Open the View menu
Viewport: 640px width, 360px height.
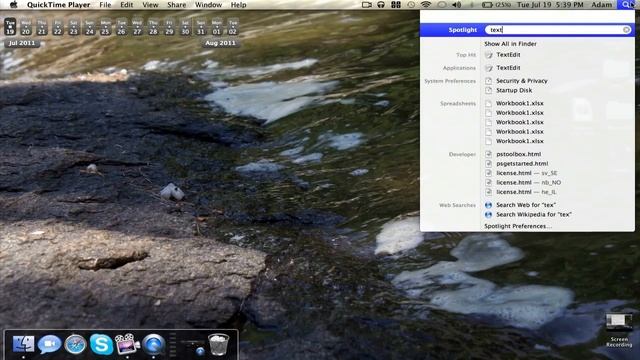tap(150, 5)
